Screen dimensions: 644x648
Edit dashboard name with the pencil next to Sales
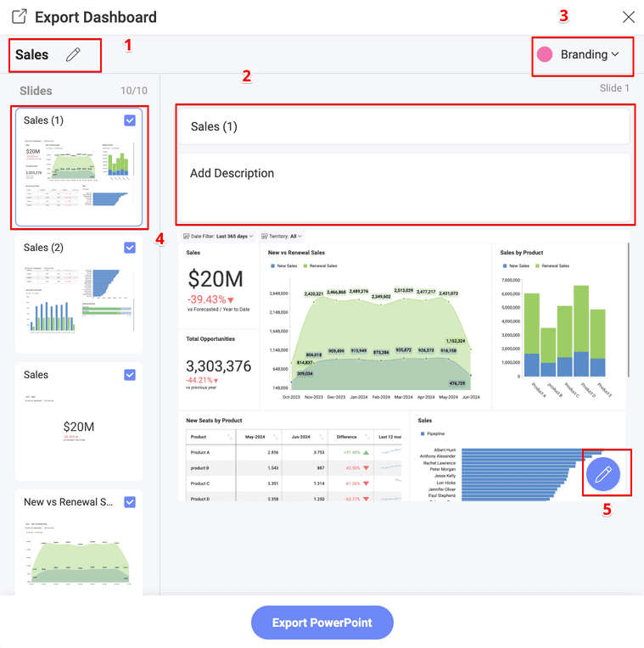[73, 54]
